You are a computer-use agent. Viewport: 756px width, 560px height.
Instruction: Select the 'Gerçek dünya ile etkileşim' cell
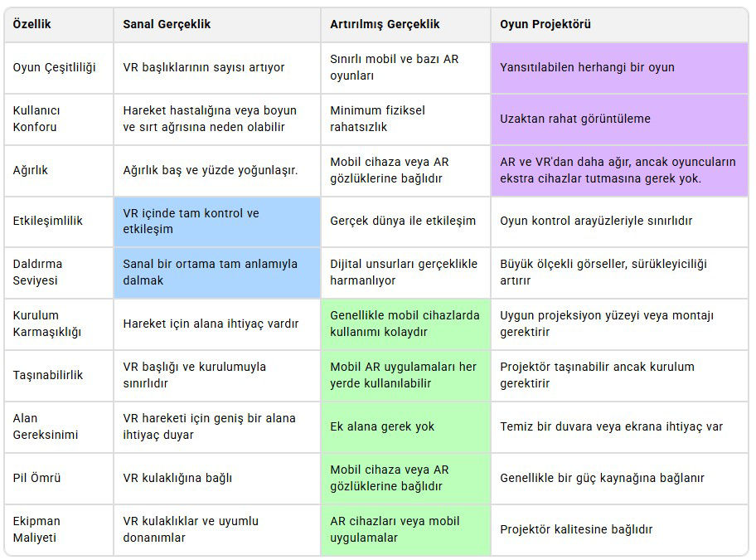click(x=403, y=222)
